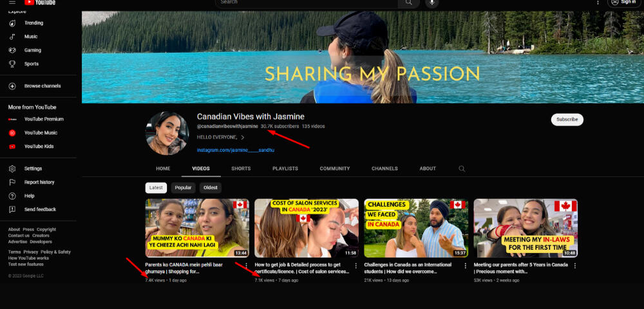Switch to the PLAYLISTS tab
Image resolution: width=644 pixels, height=309 pixels.
click(x=285, y=169)
